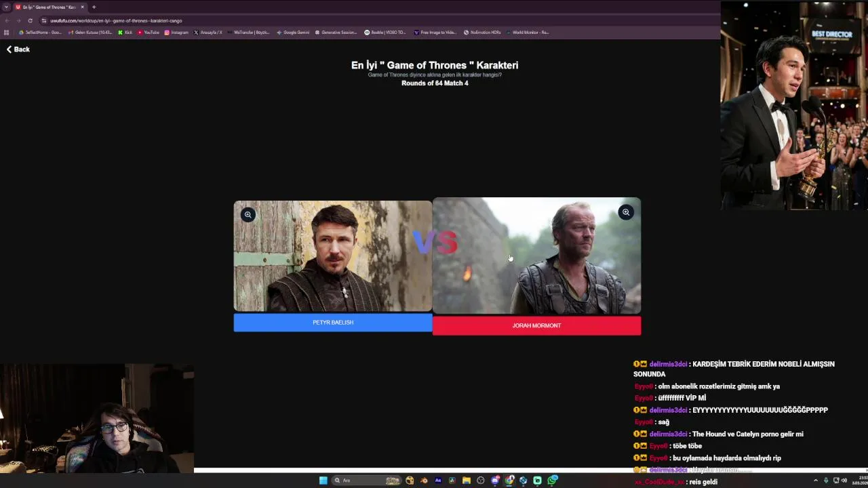Open the YouTube bookmark

pyautogui.click(x=149, y=32)
